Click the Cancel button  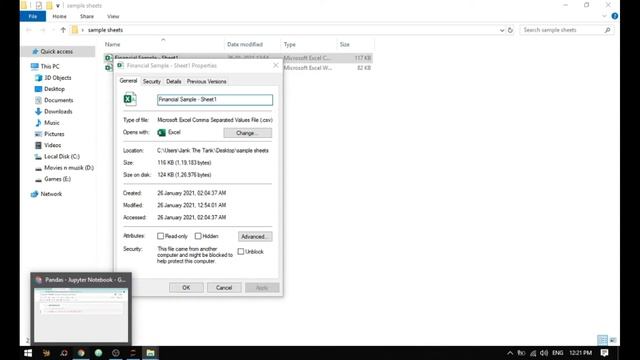tap(224, 288)
